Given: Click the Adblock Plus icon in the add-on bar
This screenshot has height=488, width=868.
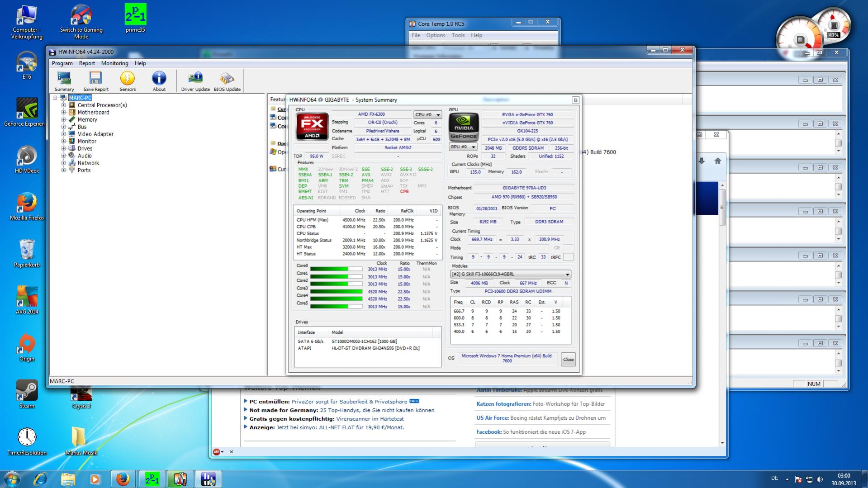Looking at the screenshot, I should pyautogui.click(x=217, y=451).
